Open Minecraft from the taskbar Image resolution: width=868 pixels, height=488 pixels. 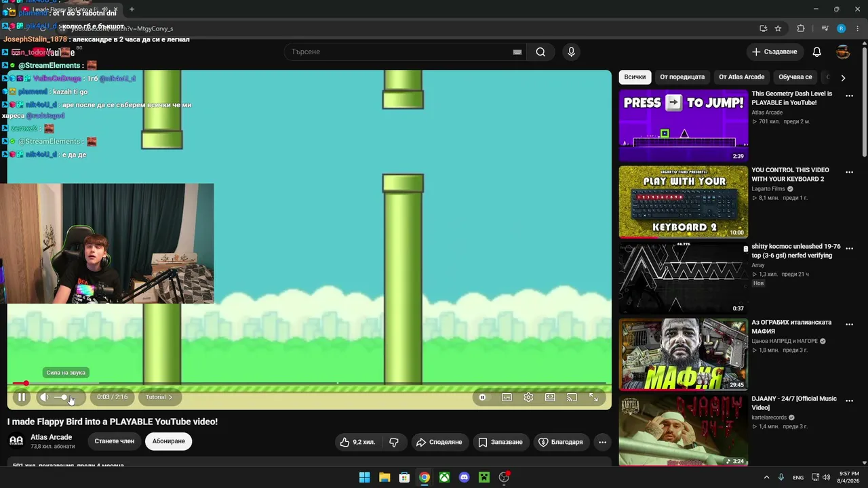[x=484, y=477]
